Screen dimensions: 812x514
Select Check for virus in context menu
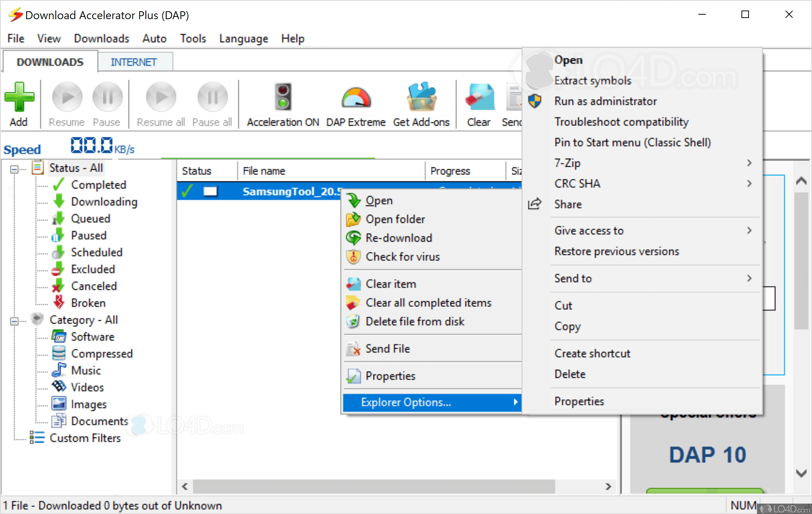point(403,257)
